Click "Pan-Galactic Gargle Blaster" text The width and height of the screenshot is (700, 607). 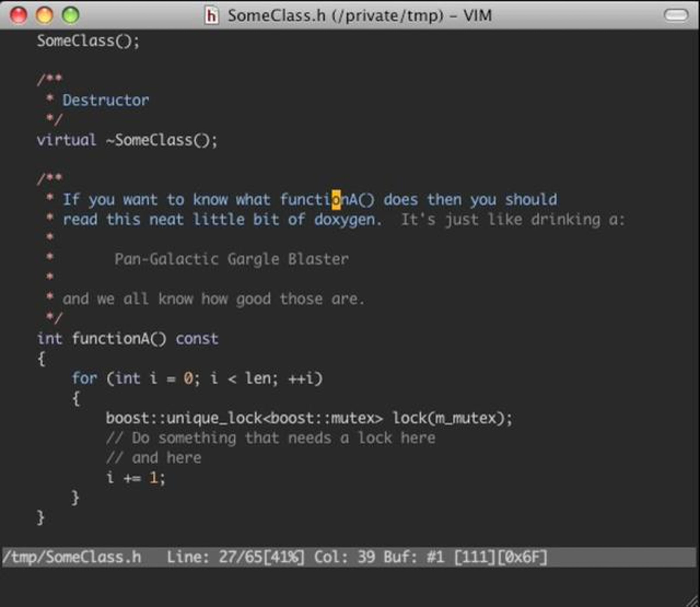[232, 259]
